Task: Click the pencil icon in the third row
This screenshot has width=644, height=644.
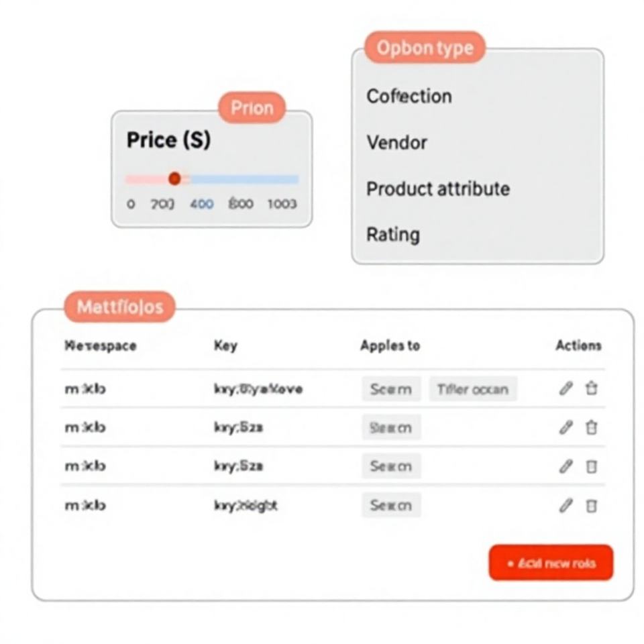Action: [566, 466]
